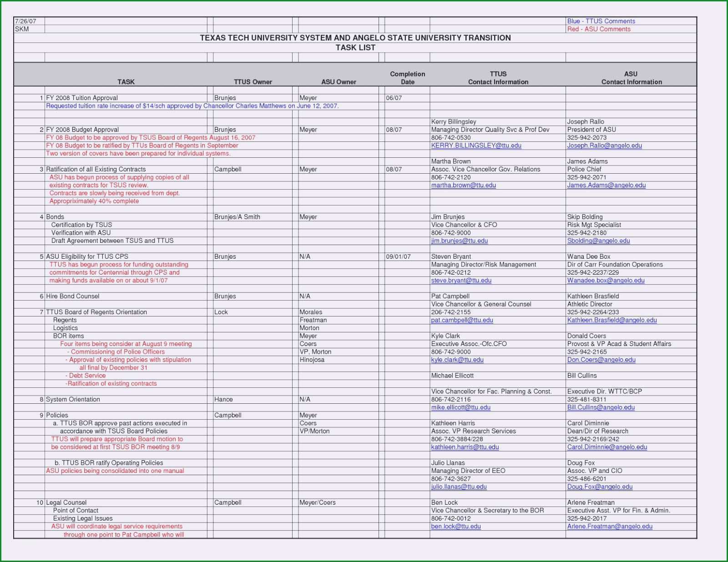Viewport: 728px width, 562px height.
Task: Follow the jim.brunjes@ttu.edu email link
Action: pyautogui.click(x=459, y=241)
